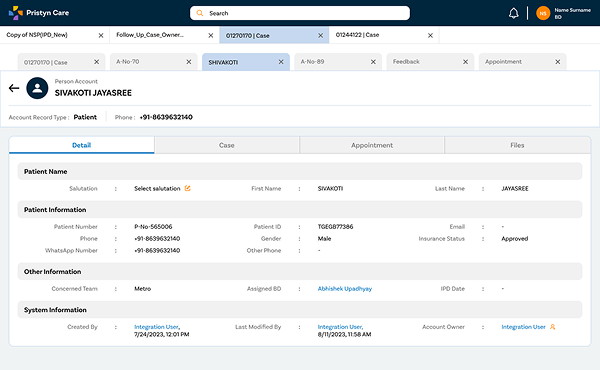This screenshot has width=600, height=370.
Task: Open Integration User link under Created By
Action: (x=156, y=327)
